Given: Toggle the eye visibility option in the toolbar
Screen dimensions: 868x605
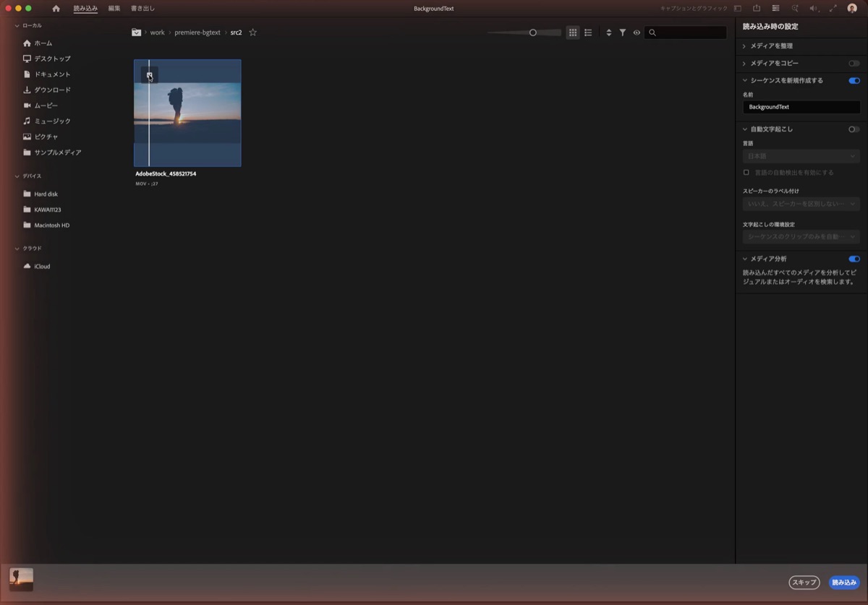Looking at the screenshot, I should (x=637, y=33).
